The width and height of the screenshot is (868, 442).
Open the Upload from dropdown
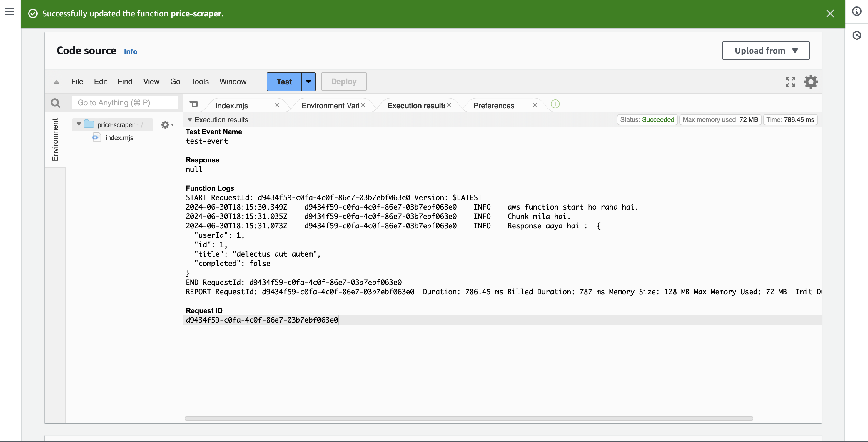click(x=766, y=51)
